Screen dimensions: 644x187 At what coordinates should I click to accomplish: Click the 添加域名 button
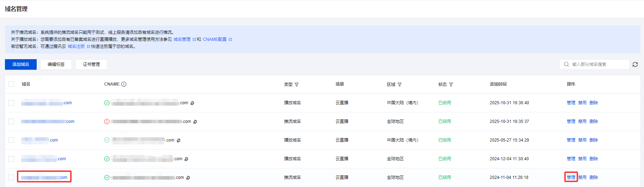(x=21, y=64)
